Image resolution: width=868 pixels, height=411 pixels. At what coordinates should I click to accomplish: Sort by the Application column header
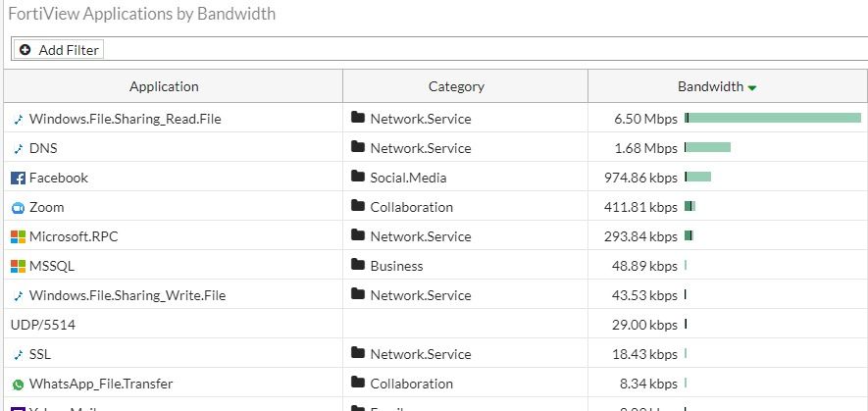[x=164, y=86]
